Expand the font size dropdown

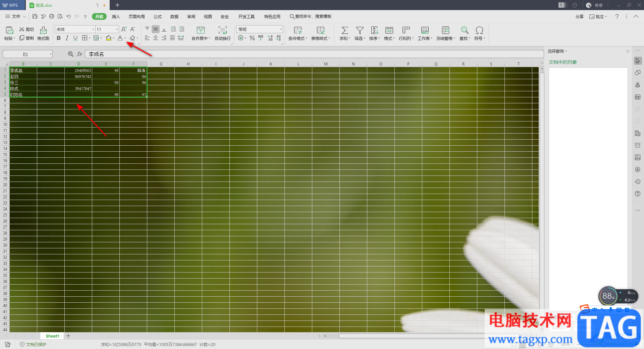tap(117, 30)
